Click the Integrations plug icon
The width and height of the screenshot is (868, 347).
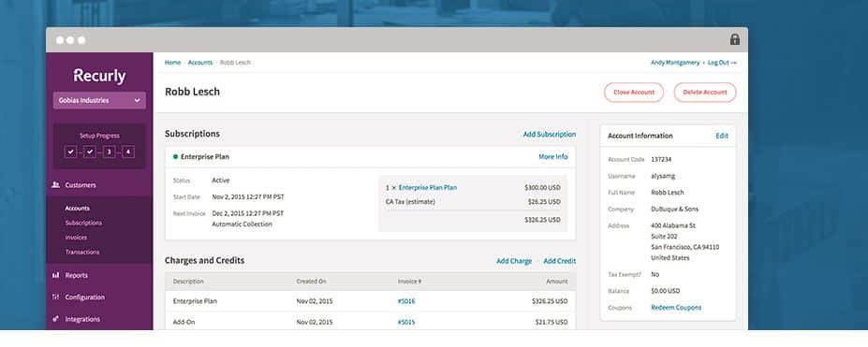coord(56,319)
